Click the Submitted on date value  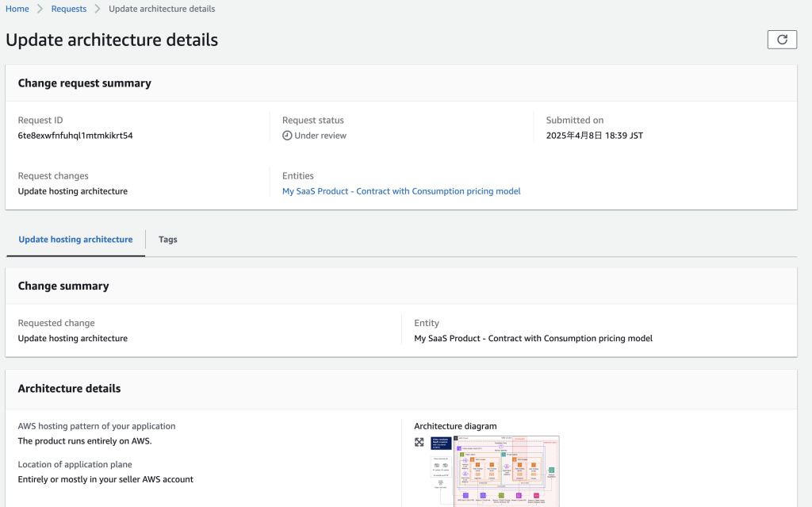(x=594, y=136)
